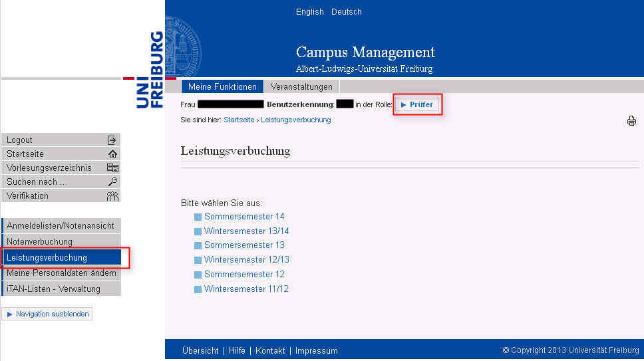The width and height of the screenshot is (644, 361).
Task: Open the Prüfer role selector
Action: [417, 104]
